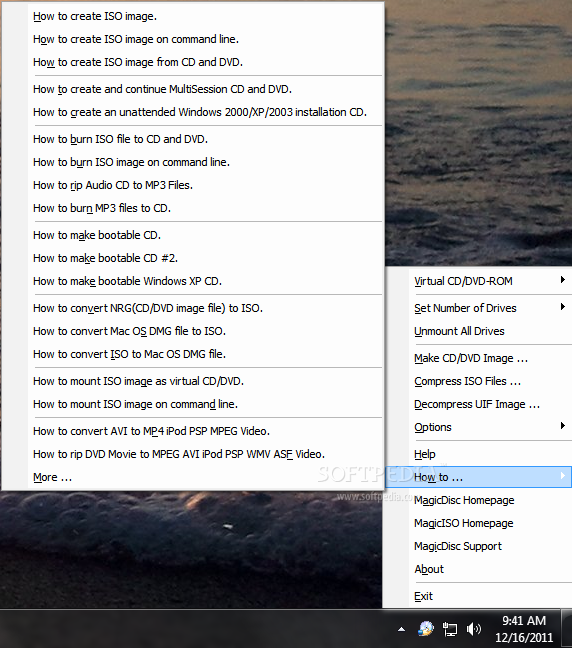Click the volume speaker tray icon
This screenshot has height=648, width=572.
474,629
